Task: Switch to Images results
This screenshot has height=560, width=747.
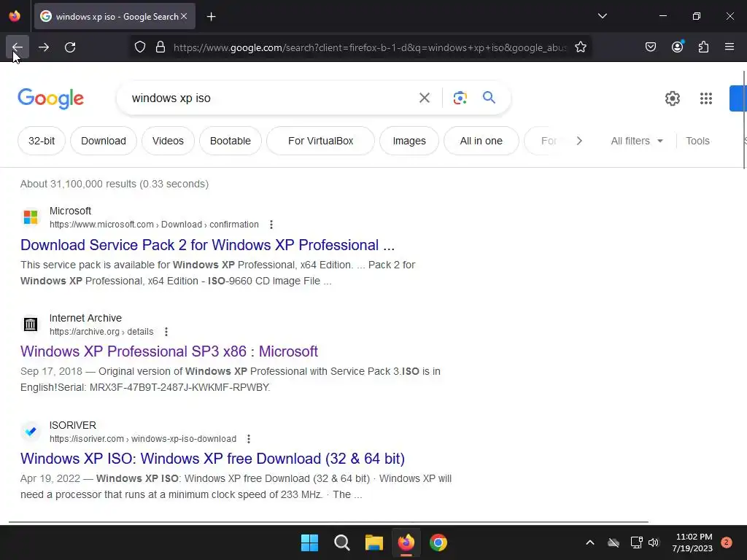Action: tap(409, 141)
